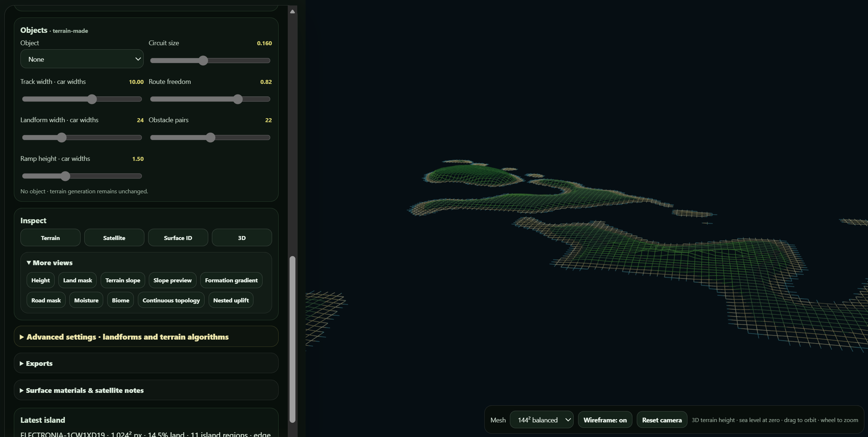Show the Slope preview view
868x437 pixels.
[173, 280]
